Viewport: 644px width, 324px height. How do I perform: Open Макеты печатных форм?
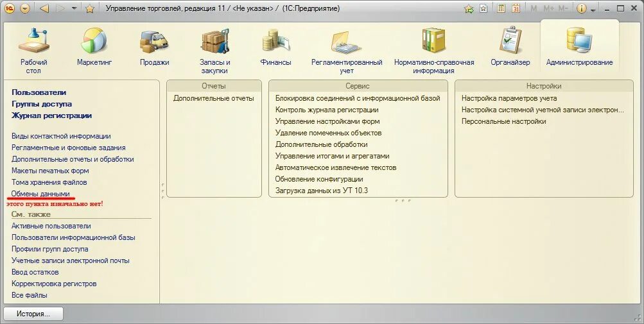(50, 171)
